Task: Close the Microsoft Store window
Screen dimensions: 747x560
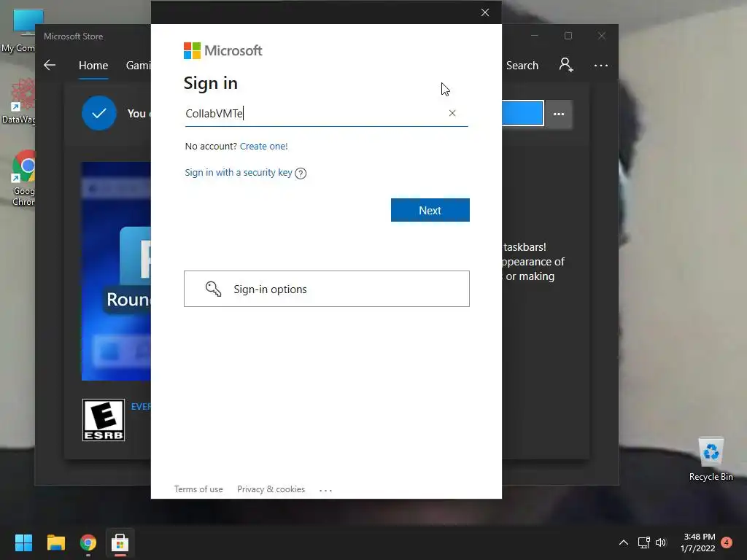Action: 602,36
